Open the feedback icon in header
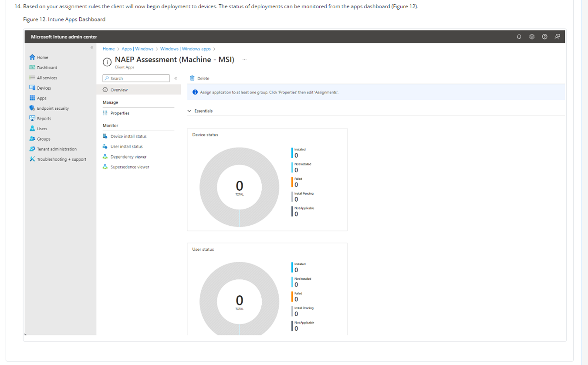This screenshot has width=588, height=365. tap(557, 37)
